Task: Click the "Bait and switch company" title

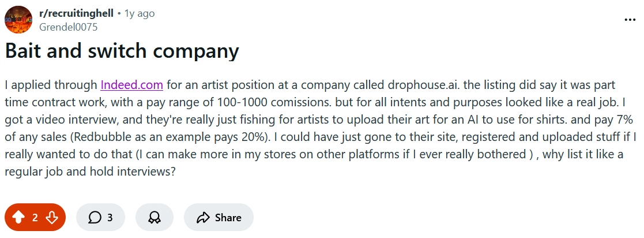Action: point(122,51)
